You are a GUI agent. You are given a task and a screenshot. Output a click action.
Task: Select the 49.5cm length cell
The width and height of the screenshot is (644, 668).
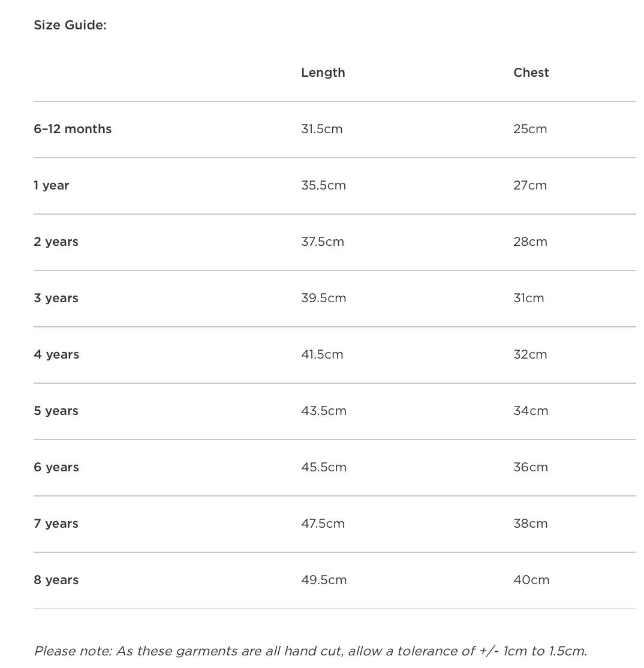[324, 580]
